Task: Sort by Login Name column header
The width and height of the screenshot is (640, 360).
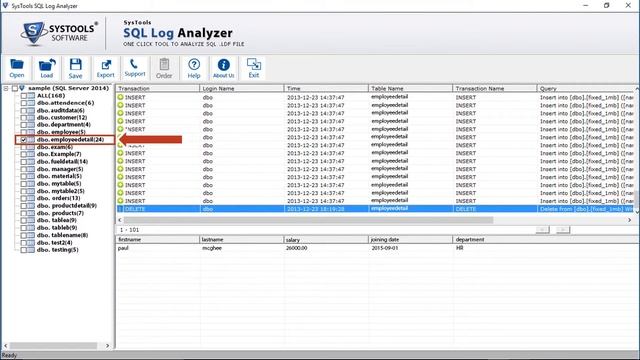Action: [x=242, y=88]
